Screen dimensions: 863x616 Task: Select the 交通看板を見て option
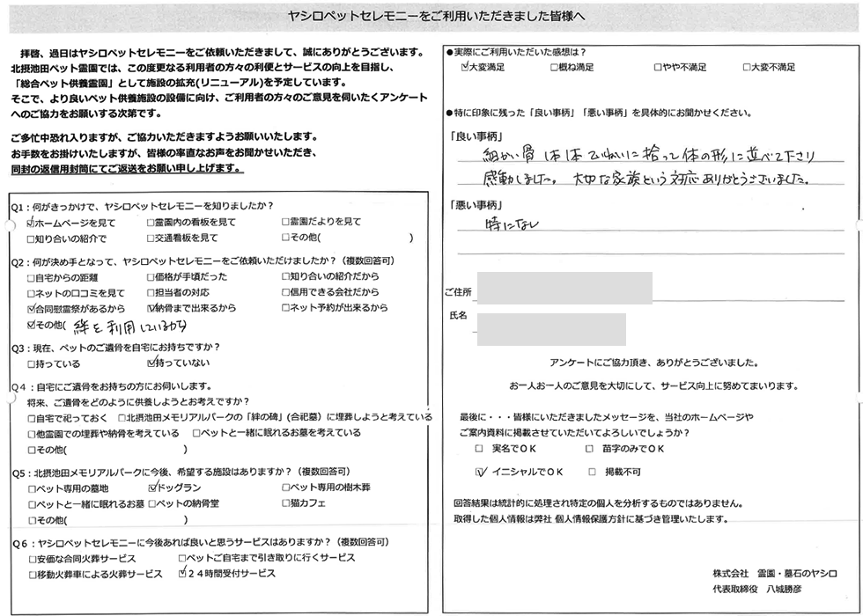click(x=151, y=238)
